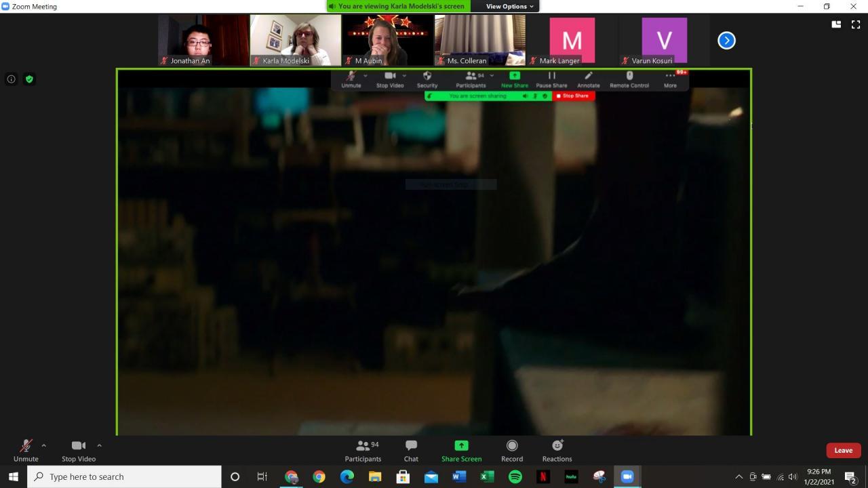
Task: Select Ms. Colleran's video thumbnail
Action: [x=480, y=40]
